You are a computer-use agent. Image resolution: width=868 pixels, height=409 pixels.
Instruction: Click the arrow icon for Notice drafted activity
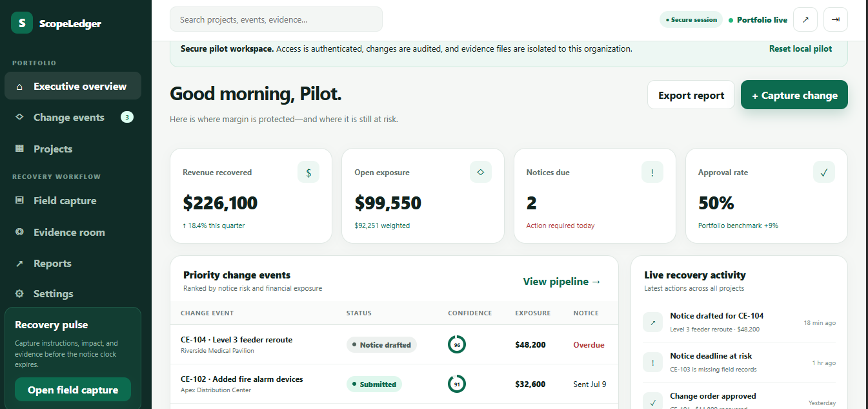[652, 322]
